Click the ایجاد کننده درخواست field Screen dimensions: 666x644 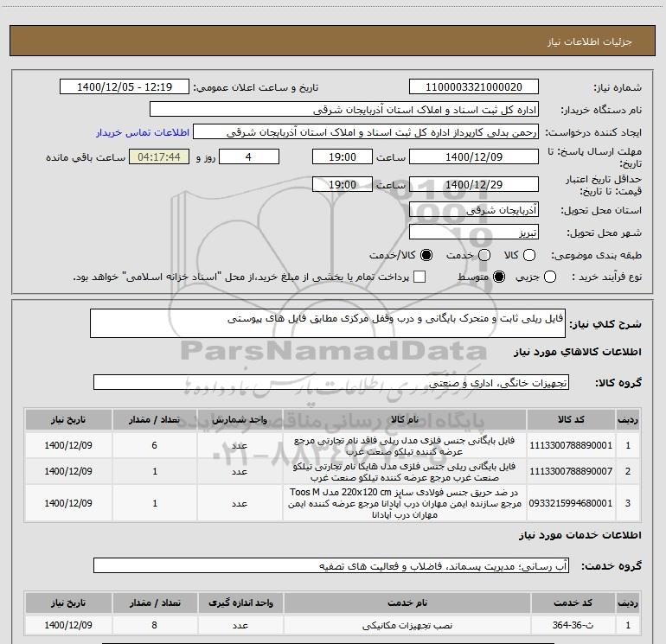tap(366, 132)
